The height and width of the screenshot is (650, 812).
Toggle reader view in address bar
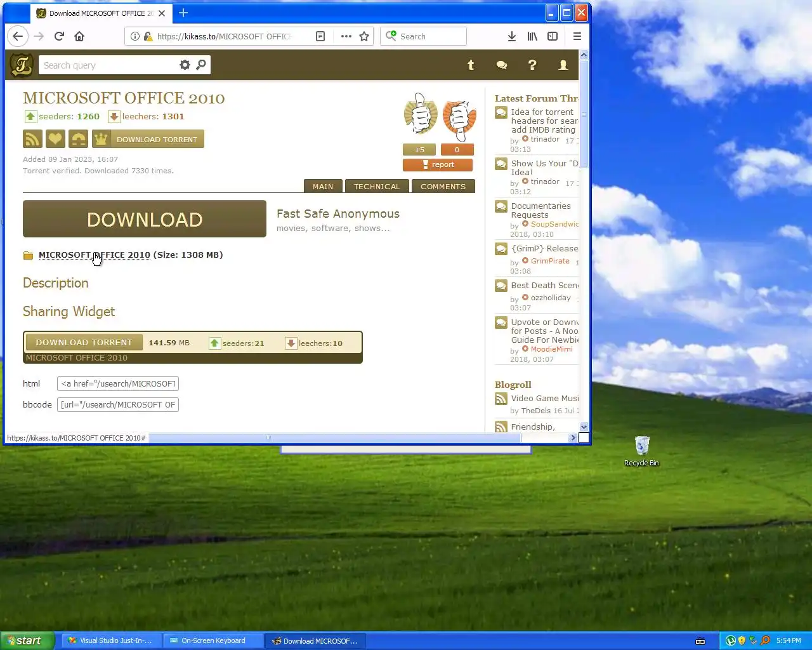pos(320,36)
